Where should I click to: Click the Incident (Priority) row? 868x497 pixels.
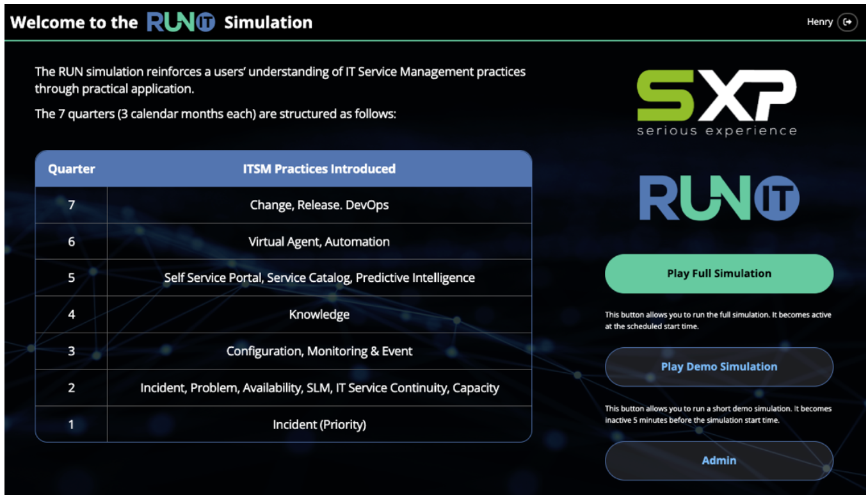pos(319,424)
